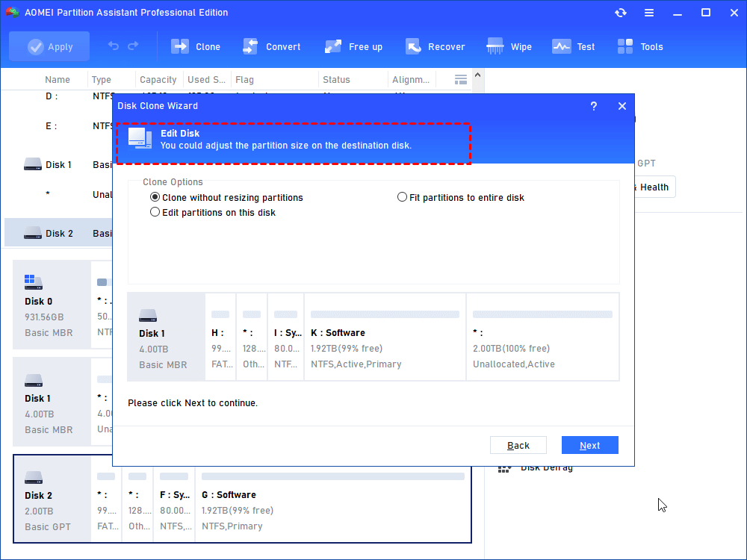The image size is (747, 560).
Task: Sort by Flag column header
Action: (x=244, y=80)
